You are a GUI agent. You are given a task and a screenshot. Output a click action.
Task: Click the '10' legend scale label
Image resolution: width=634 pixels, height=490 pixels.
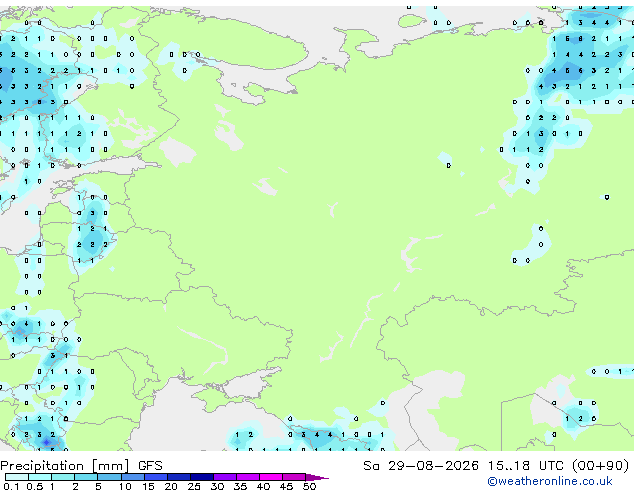pos(125,486)
